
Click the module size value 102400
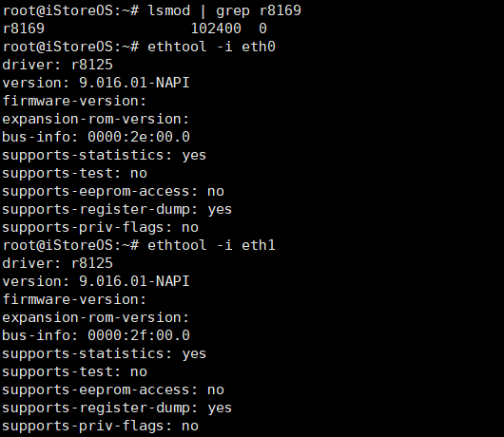(x=216, y=28)
